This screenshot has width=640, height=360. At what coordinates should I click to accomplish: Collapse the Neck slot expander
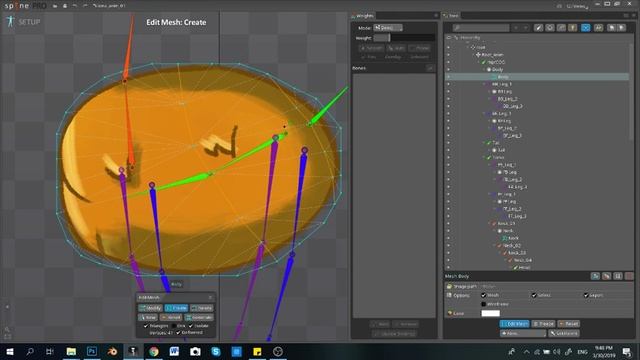click(x=495, y=231)
